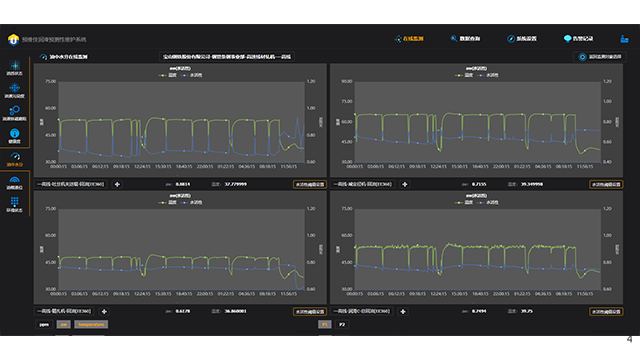This screenshot has width=640, height=360.
Task: Click the temperature value 39.75
Action: 527,311
